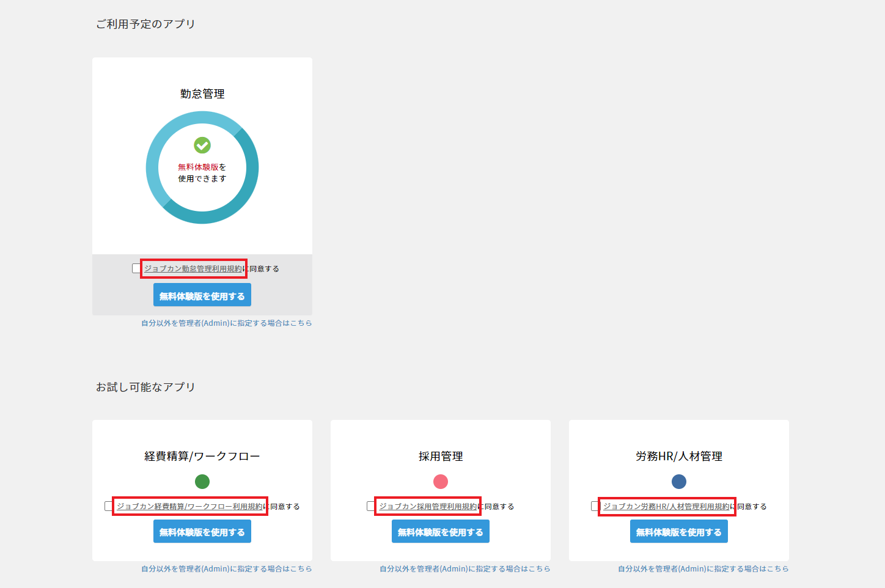Click the blue dot under 労務HR/人材管理
This screenshot has height=588, width=885.
point(679,482)
